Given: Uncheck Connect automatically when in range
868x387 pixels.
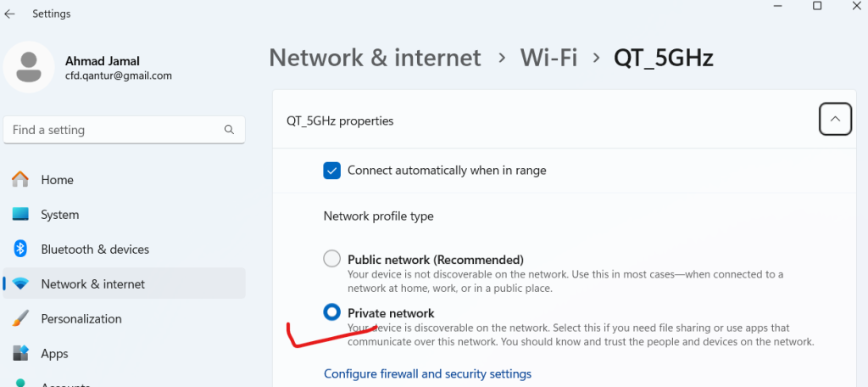Looking at the screenshot, I should pos(332,171).
